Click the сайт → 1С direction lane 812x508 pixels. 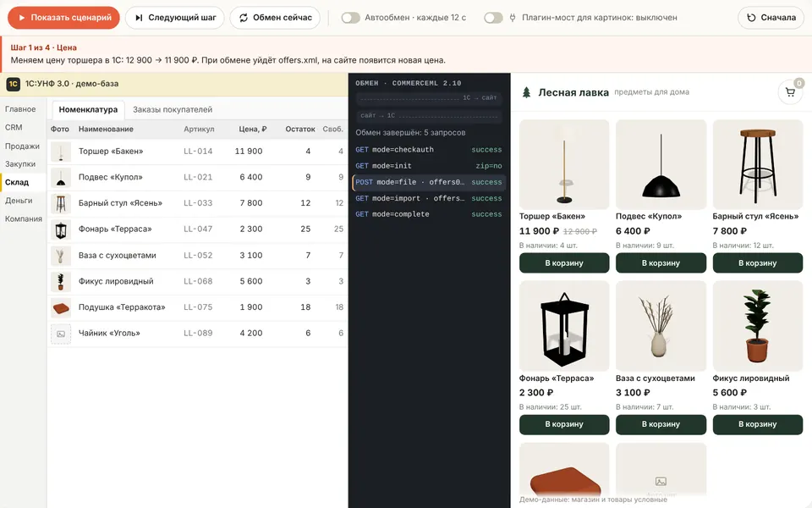click(x=429, y=116)
